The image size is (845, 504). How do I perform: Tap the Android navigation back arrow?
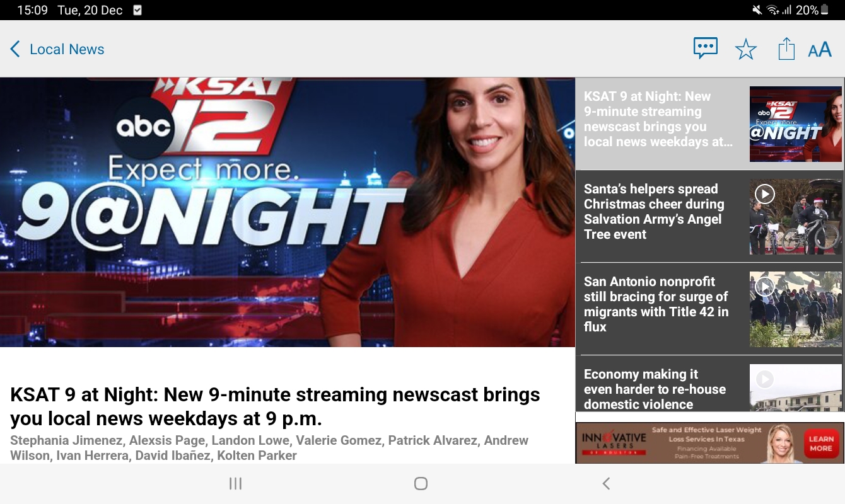(606, 483)
